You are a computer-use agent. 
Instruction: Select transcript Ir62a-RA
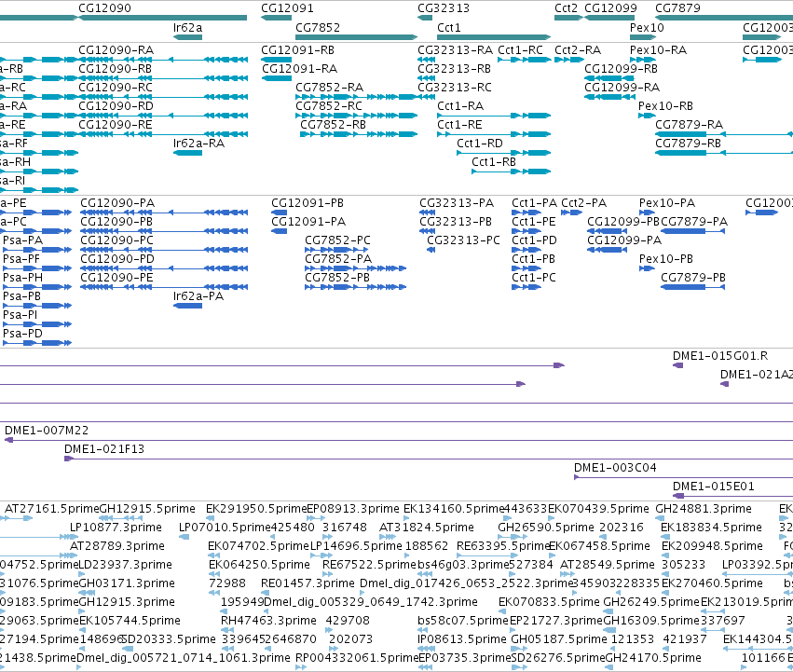click(187, 153)
